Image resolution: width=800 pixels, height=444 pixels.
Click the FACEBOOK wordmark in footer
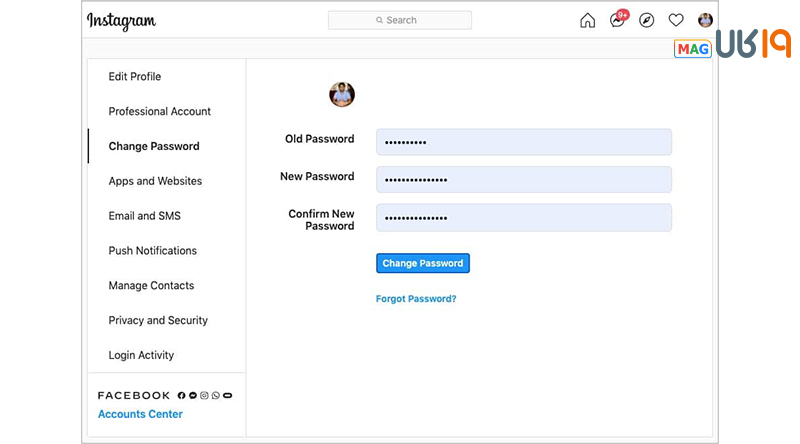134,396
